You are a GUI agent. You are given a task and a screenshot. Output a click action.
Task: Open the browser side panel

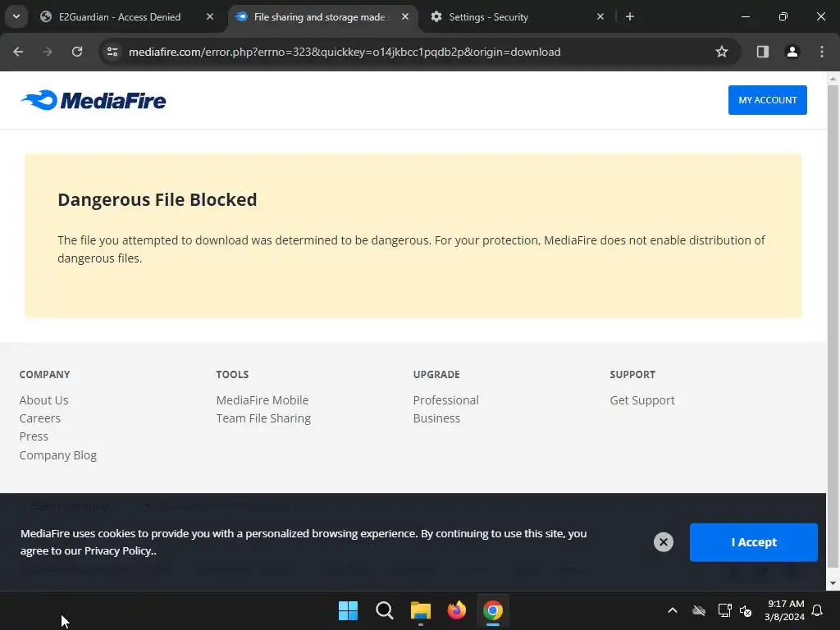pos(762,52)
